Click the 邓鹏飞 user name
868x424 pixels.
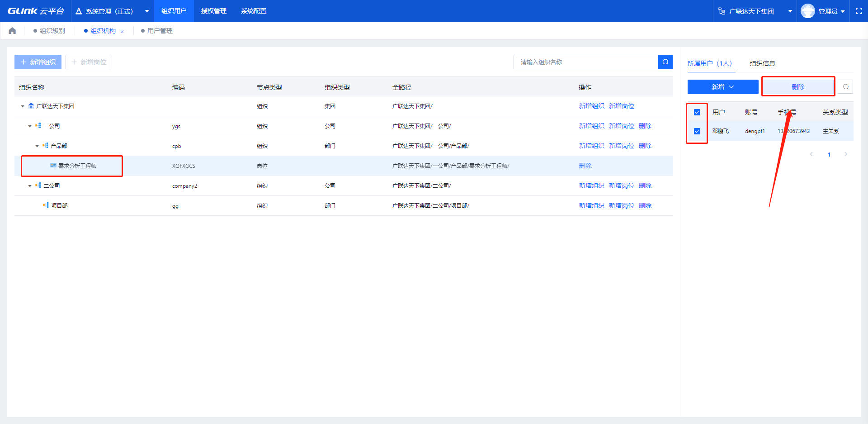(x=721, y=131)
